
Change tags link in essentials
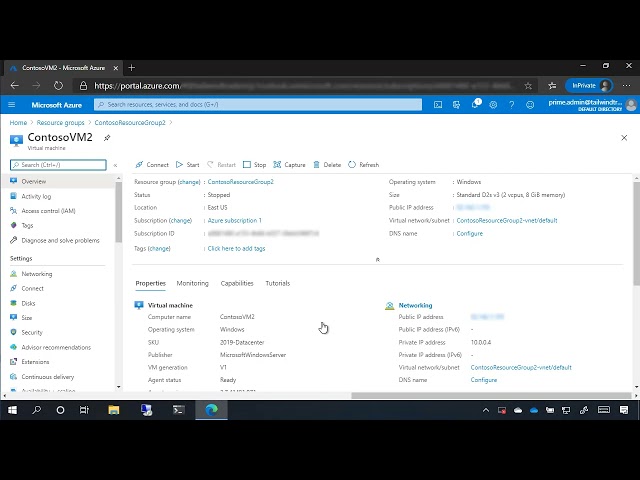159,248
